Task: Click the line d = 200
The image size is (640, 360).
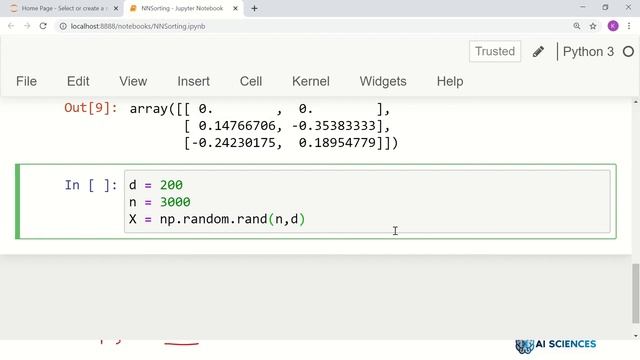Action: coord(156,185)
